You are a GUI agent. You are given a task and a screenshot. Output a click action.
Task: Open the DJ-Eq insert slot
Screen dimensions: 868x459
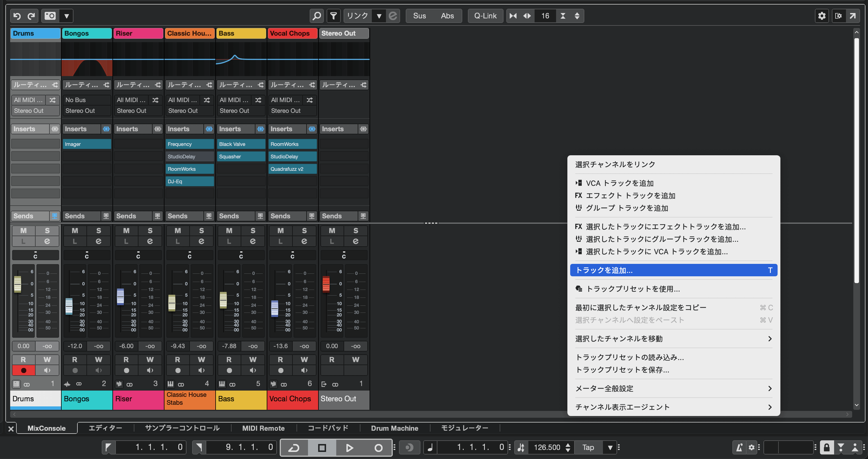pyautogui.click(x=190, y=182)
